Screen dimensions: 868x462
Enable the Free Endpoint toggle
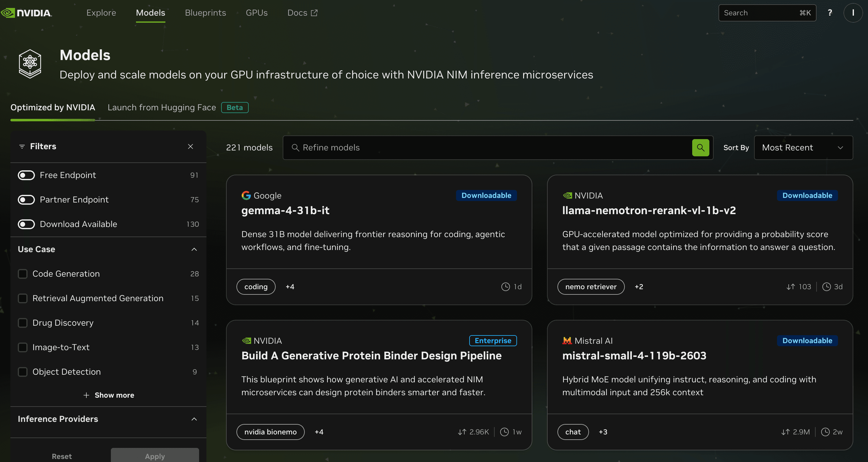(26, 175)
